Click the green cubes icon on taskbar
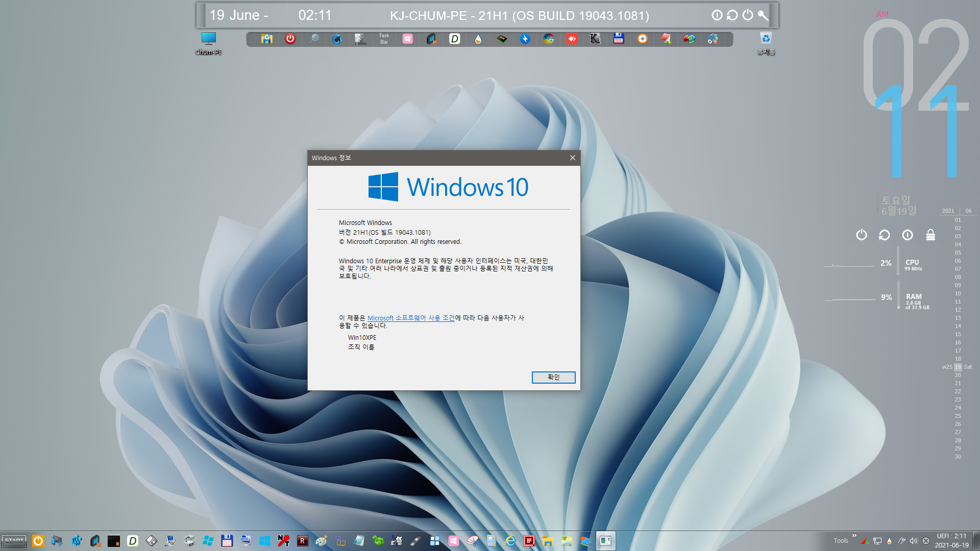Viewport: 980px width, 551px height. click(378, 541)
